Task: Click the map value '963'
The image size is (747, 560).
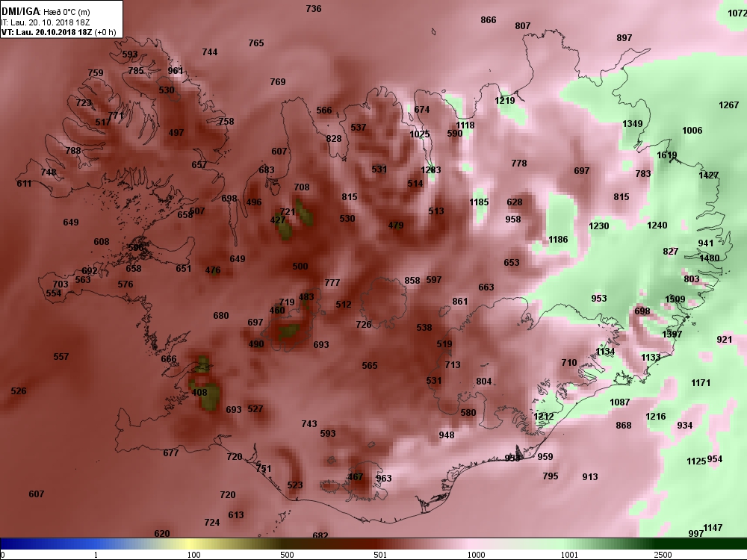Action: [383, 479]
